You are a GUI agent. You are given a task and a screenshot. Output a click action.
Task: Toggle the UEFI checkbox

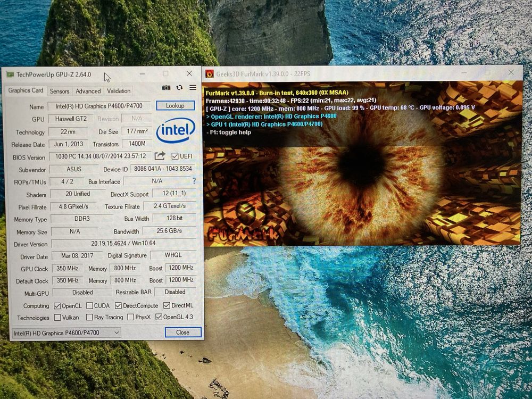(174, 156)
